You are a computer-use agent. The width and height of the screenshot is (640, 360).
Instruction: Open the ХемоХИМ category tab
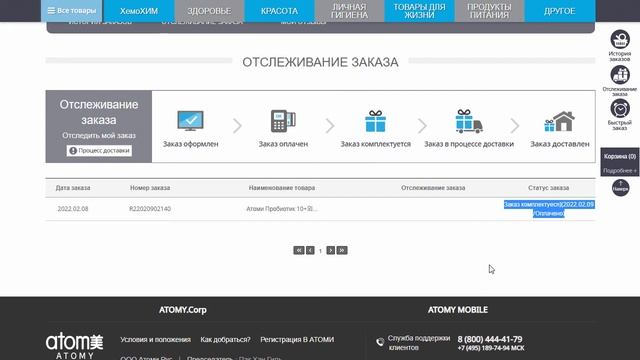(139, 11)
